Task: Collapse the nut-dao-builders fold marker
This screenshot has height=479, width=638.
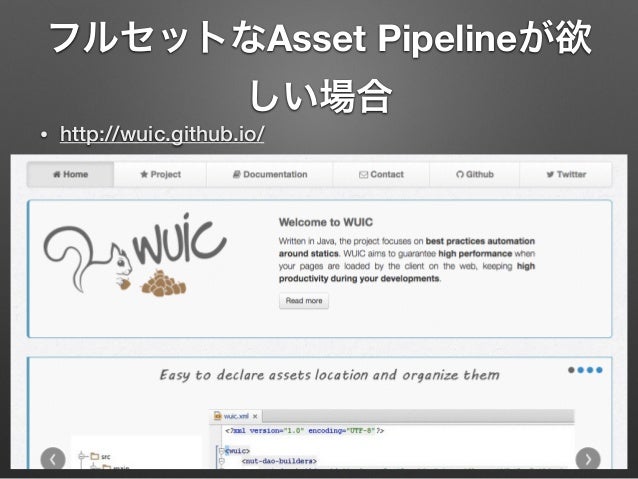Action: (x=222, y=461)
